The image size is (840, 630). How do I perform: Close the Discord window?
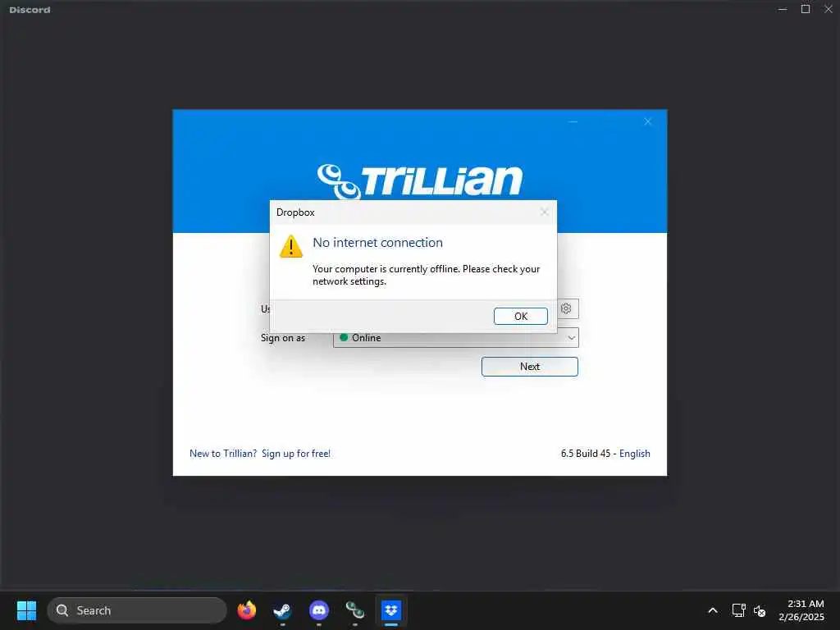pos(829,9)
